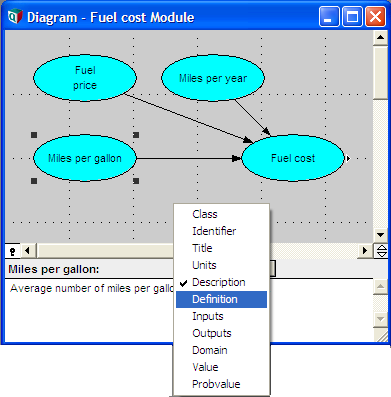391x397 pixels.
Task: Pick Title in the popup menu
Action: pyautogui.click(x=221, y=248)
